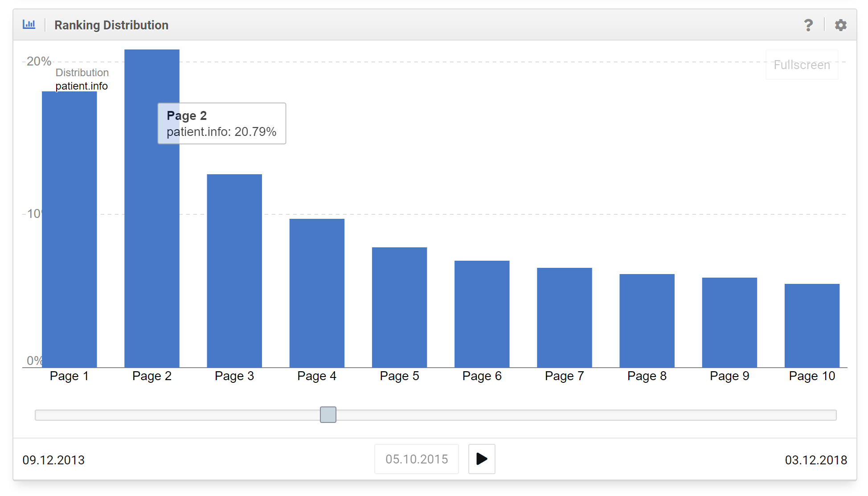Open the settings gear icon

(x=840, y=25)
